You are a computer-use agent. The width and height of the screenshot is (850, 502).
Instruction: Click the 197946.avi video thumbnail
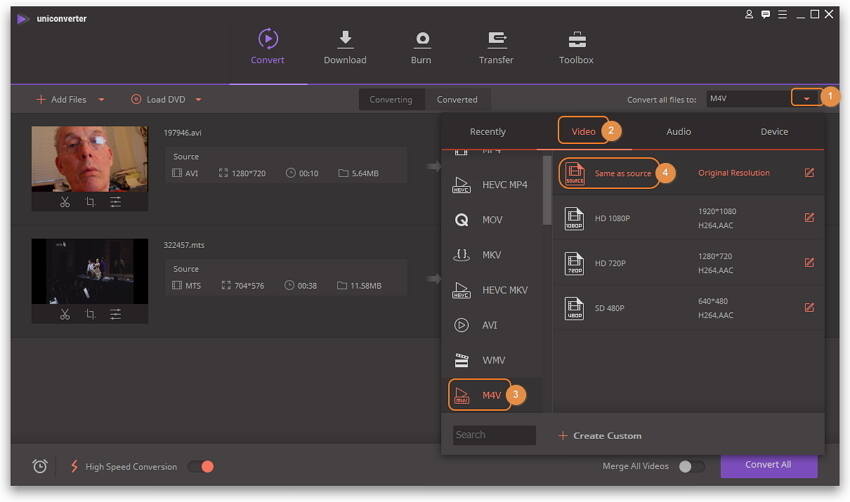click(89, 159)
